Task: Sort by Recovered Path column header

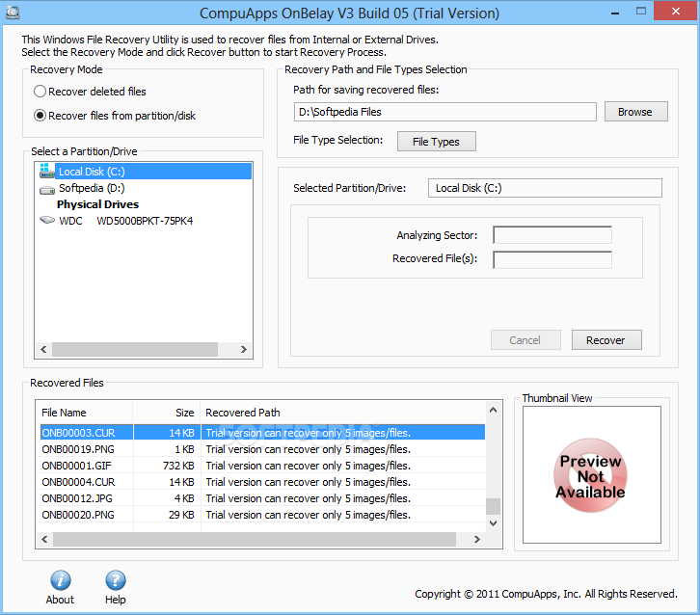Action: coord(343,413)
